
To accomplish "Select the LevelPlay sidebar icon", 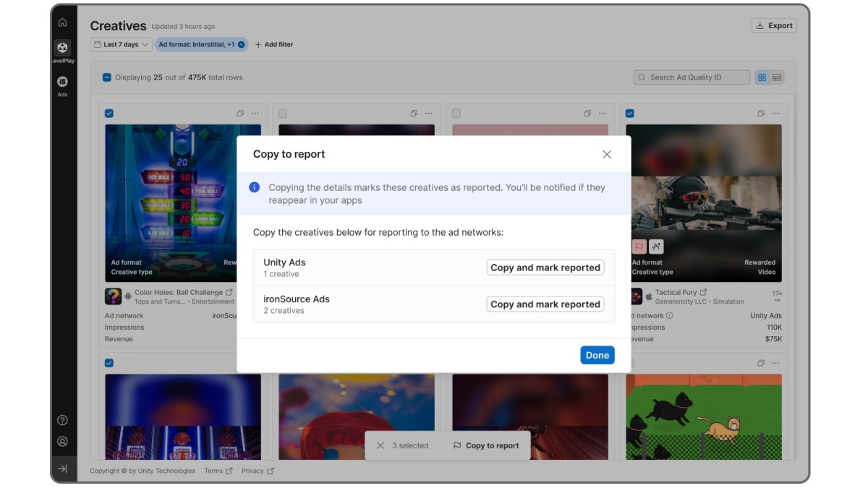I will tap(63, 48).
